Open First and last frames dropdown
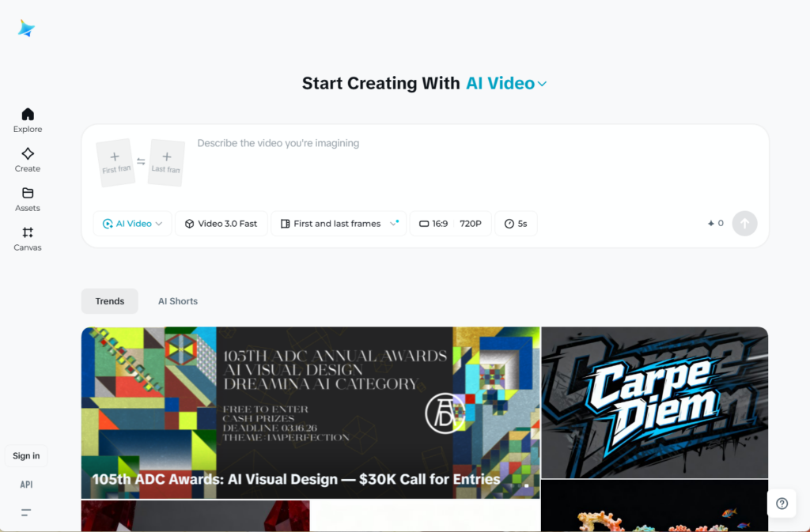Image resolution: width=810 pixels, height=532 pixels. click(x=339, y=224)
